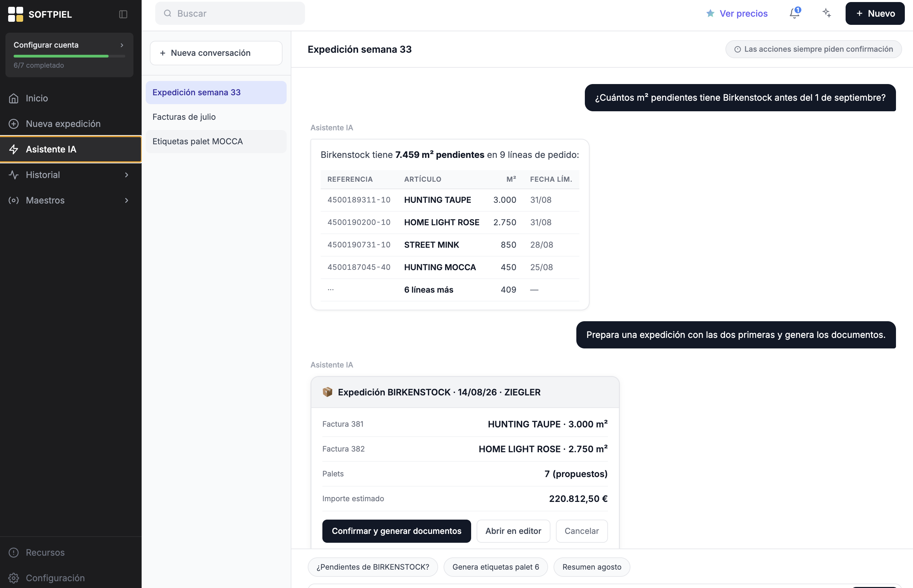913x588 pixels.
Task: Click the magnifier icon in the search box
Action: tap(167, 13)
